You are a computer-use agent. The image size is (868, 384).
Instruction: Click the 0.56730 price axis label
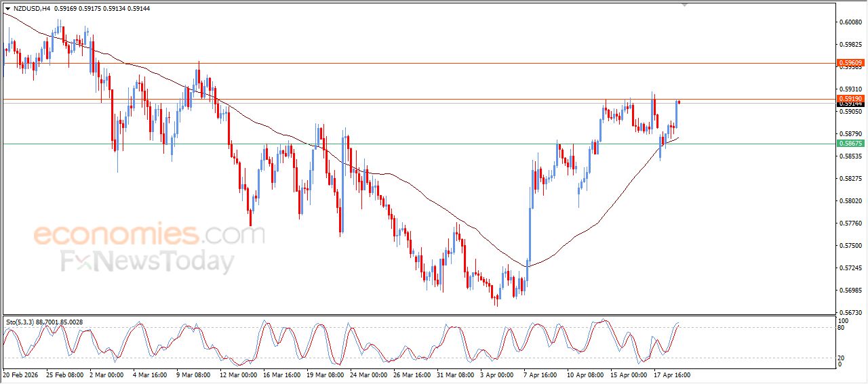849,312
